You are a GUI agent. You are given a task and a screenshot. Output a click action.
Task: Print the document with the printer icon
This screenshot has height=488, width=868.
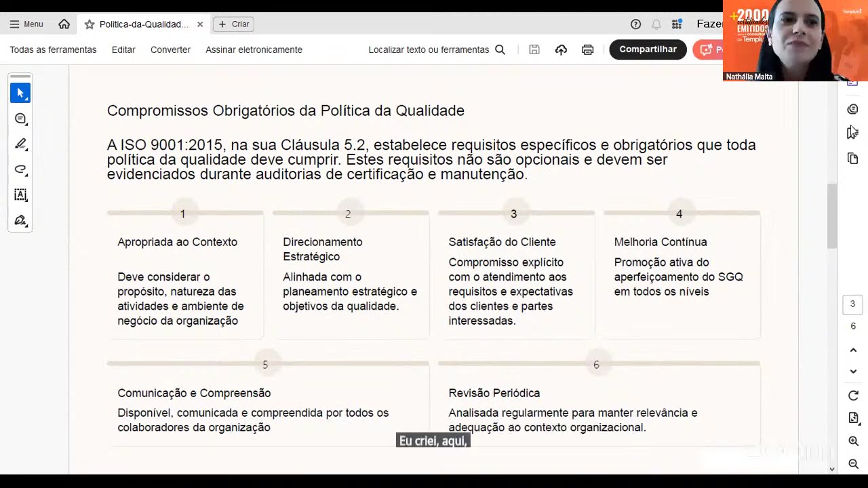tap(588, 49)
